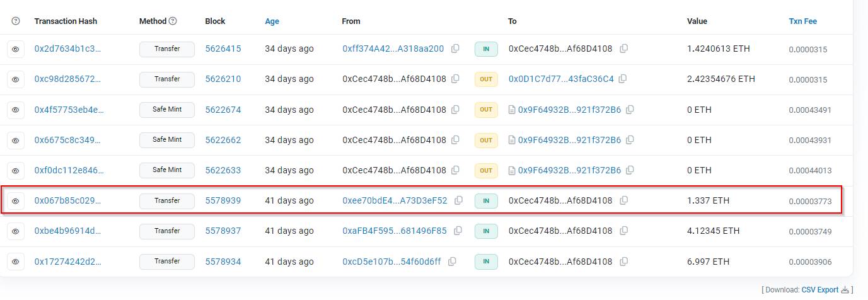Click Safe Mint method badge for 0x4f57753eb4e
This screenshot has height=300, width=868.
(x=167, y=110)
